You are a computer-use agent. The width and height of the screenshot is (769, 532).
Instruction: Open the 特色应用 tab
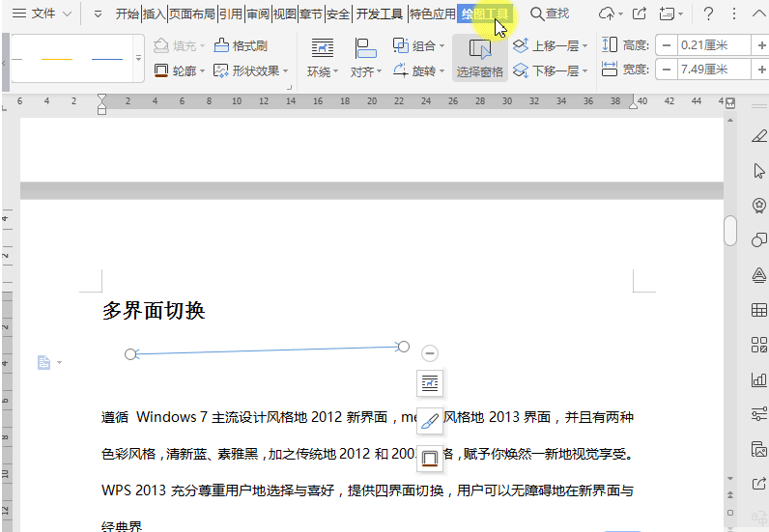(433, 14)
